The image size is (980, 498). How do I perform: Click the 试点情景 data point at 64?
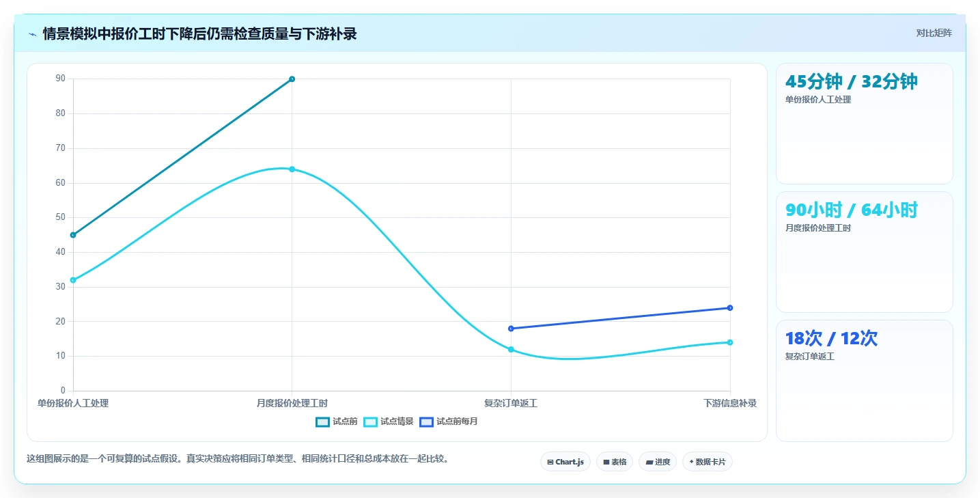(292, 169)
